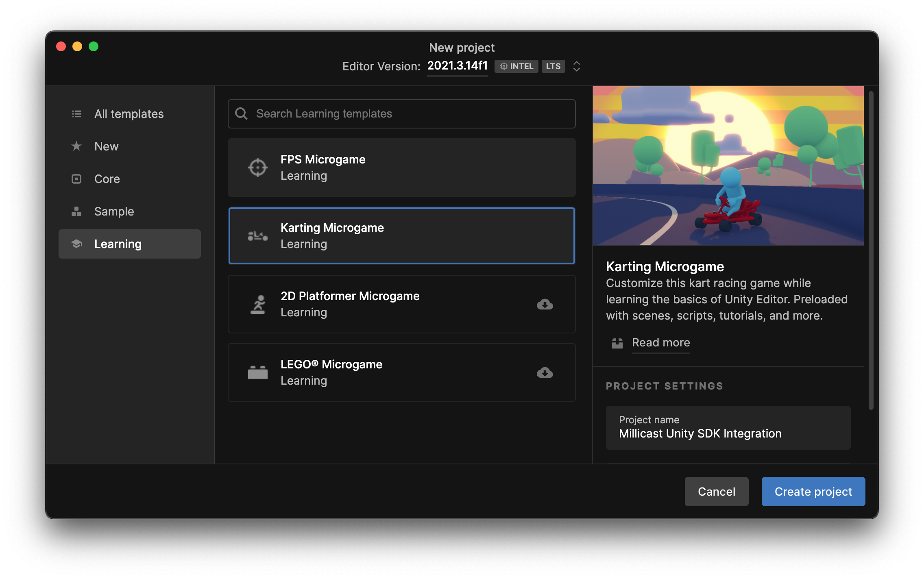924x579 pixels.
Task: Click the All templates sidebar tab
Action: click(129, 113)
